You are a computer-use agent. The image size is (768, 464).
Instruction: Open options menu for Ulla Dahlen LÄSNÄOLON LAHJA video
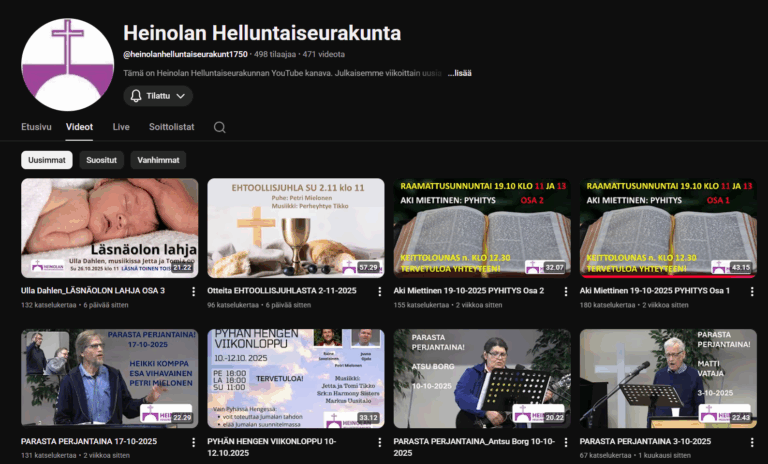[x=195, y=292]
